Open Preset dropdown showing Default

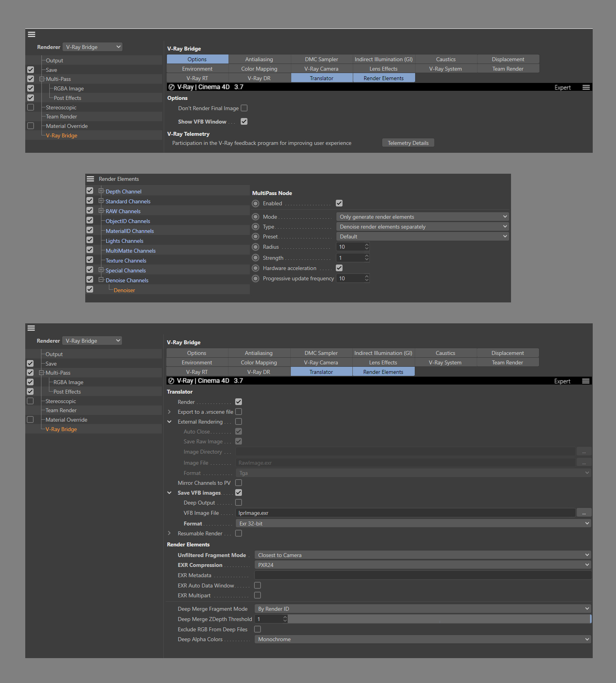point(422,236)
